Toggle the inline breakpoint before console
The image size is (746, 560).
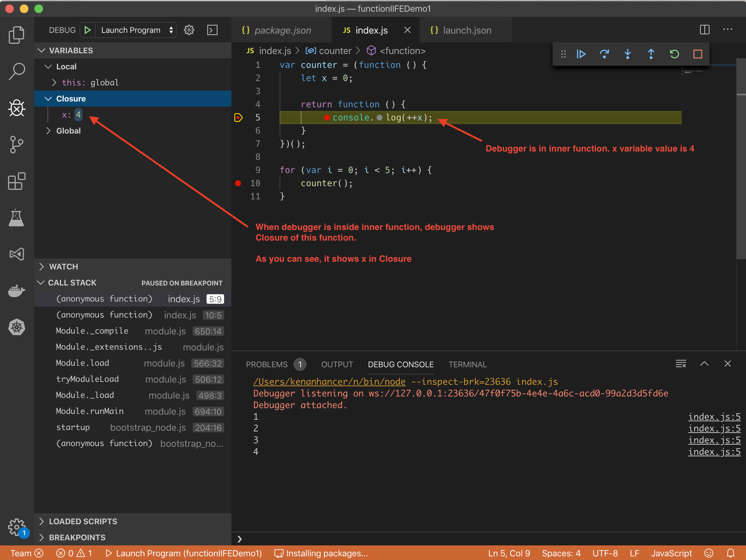tap(327, 118)
